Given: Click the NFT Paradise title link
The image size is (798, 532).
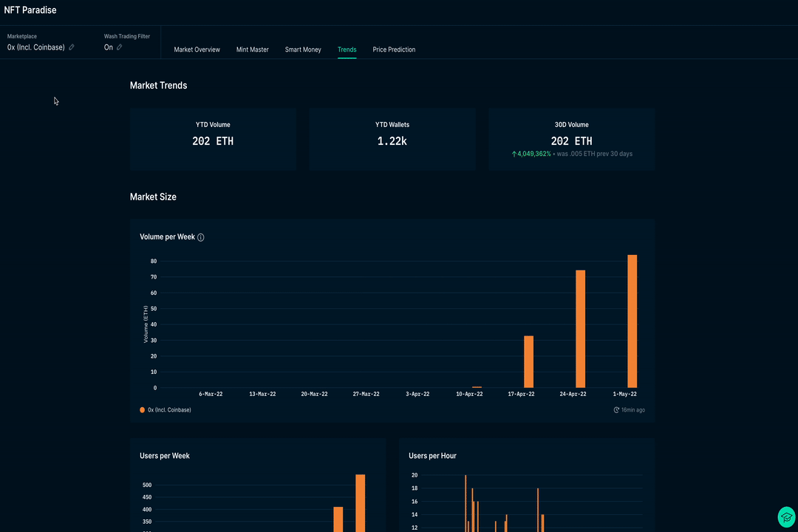Looking at the screenshot, I should tap(30, 10).
